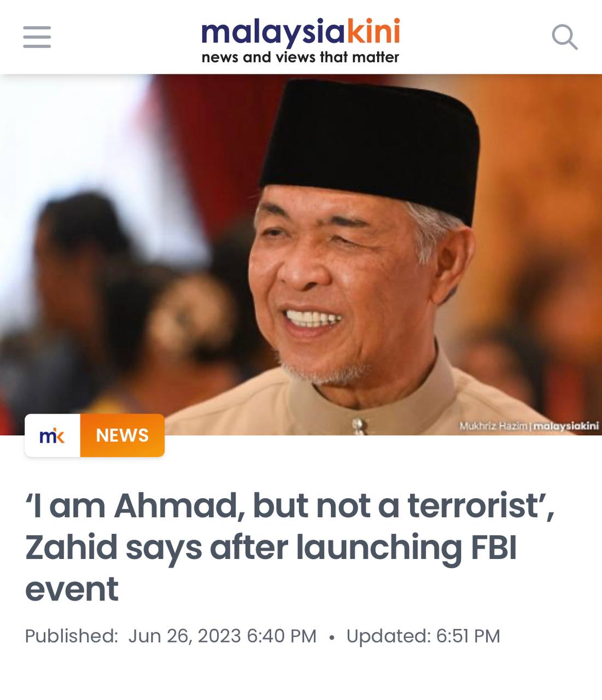Tap the bullet separator between timestamps
This screenshot has height=700, width=602.
(x=331, y=637)
